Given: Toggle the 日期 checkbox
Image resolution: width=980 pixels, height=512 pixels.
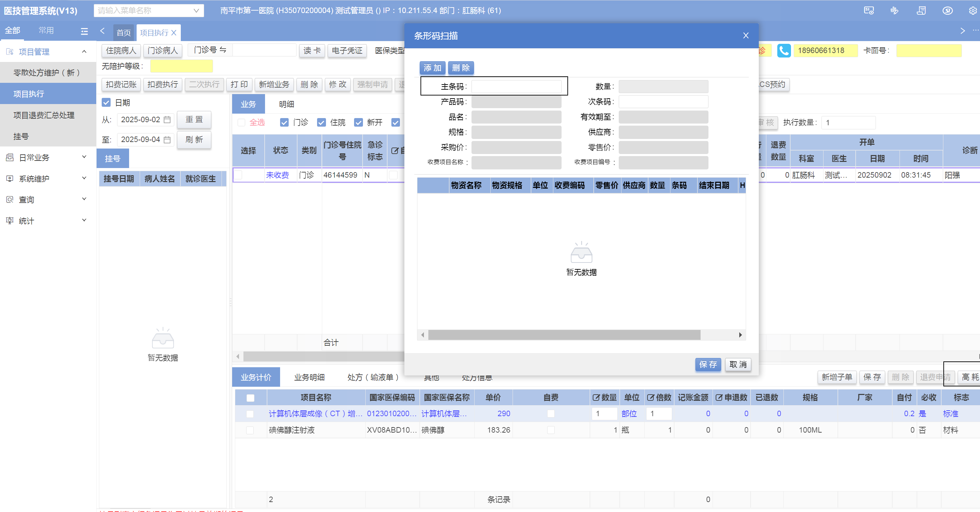Looking at the screenshot, I should [x=106, y=103].
